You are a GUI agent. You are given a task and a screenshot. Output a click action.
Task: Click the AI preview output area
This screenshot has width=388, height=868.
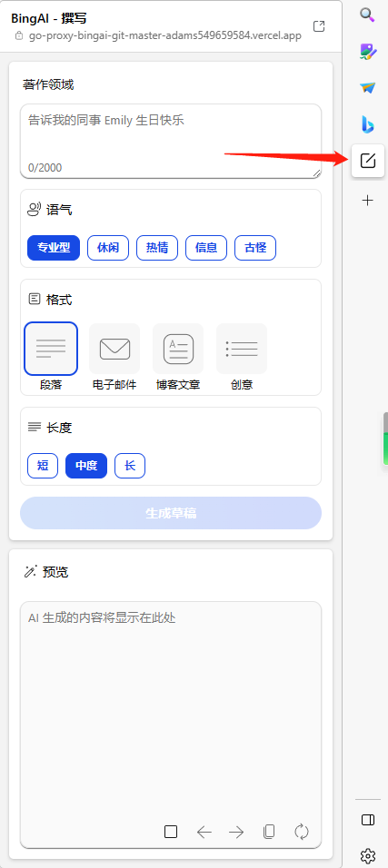point(171,725)
